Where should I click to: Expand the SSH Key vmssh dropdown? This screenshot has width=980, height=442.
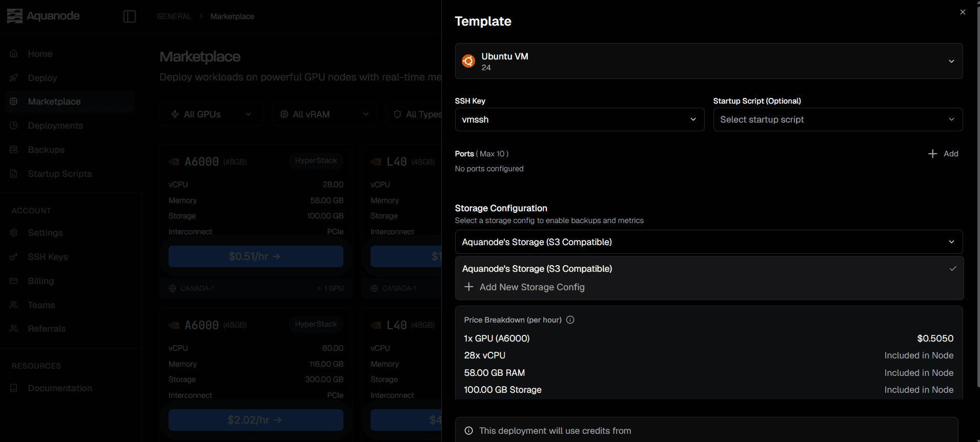click(x=579, y=119)
